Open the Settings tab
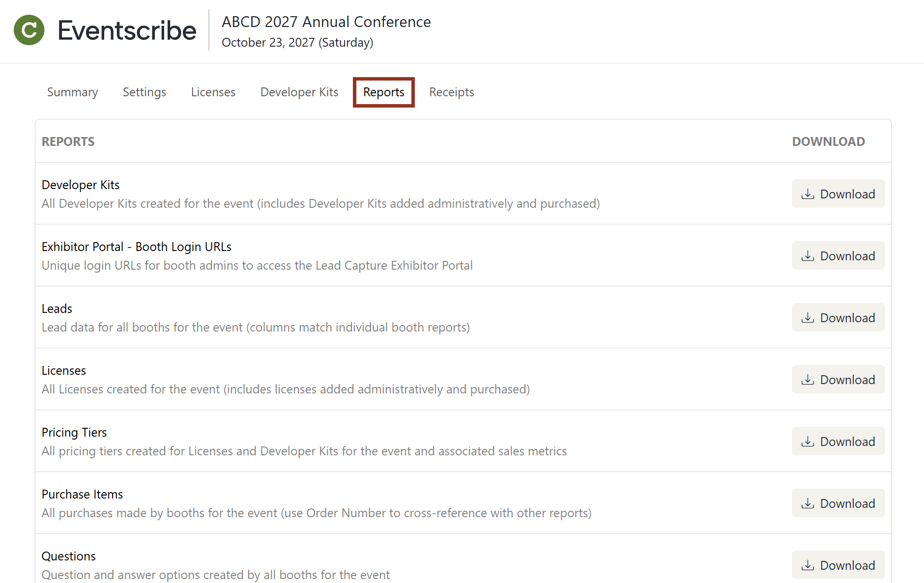This screenshot has width=924, height=583. pos(144,92)
